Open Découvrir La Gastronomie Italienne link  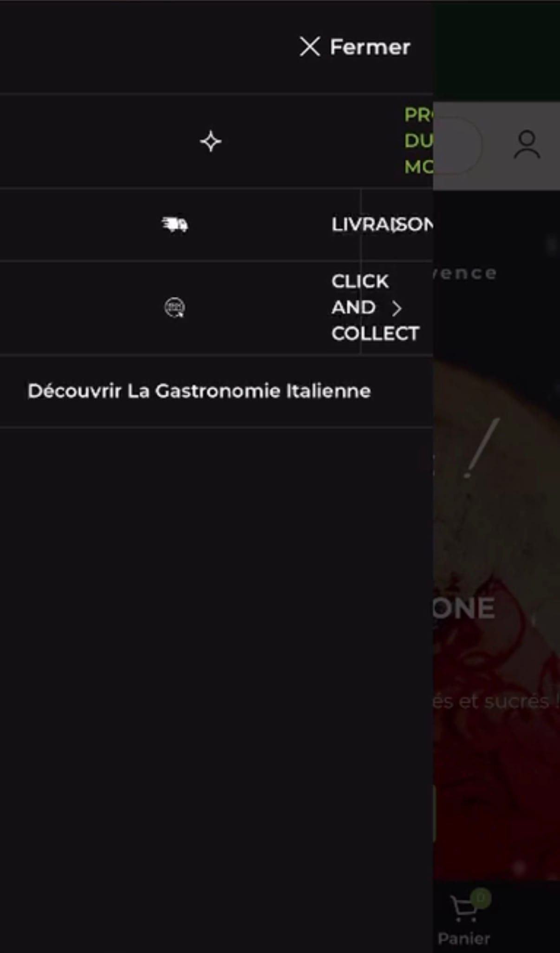(199, 391)
